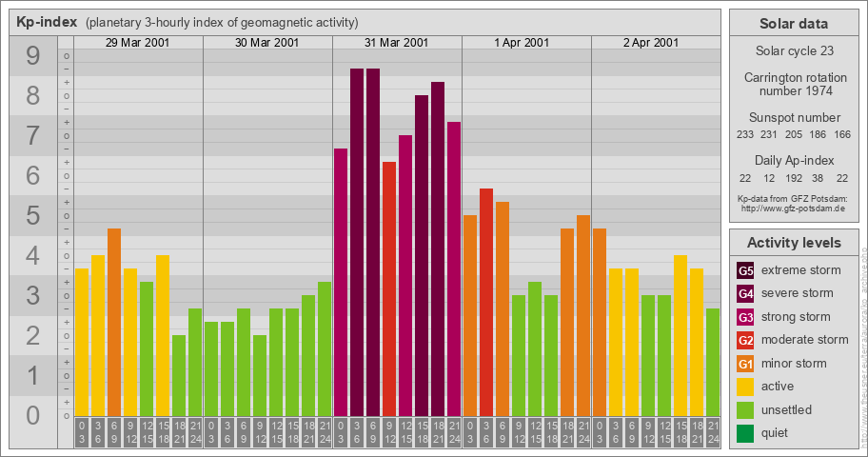Click the G5 extreme storm legend swatch

click(x=745, y=270)
